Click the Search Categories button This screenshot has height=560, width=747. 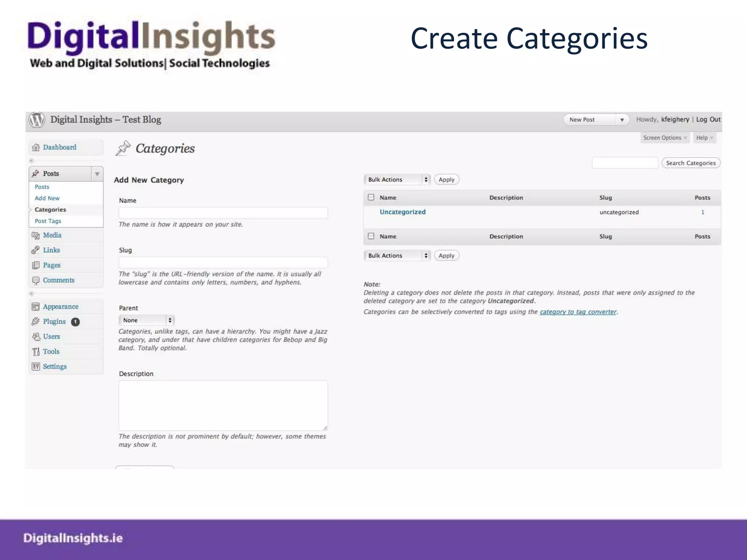coord(690,163)
